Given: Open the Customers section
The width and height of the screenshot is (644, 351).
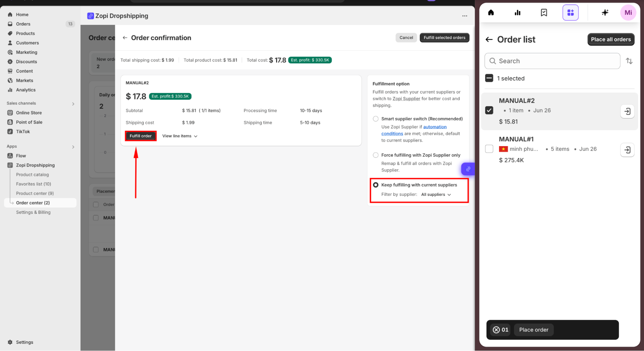Looking at the screenshot, I should pos(27,43).
